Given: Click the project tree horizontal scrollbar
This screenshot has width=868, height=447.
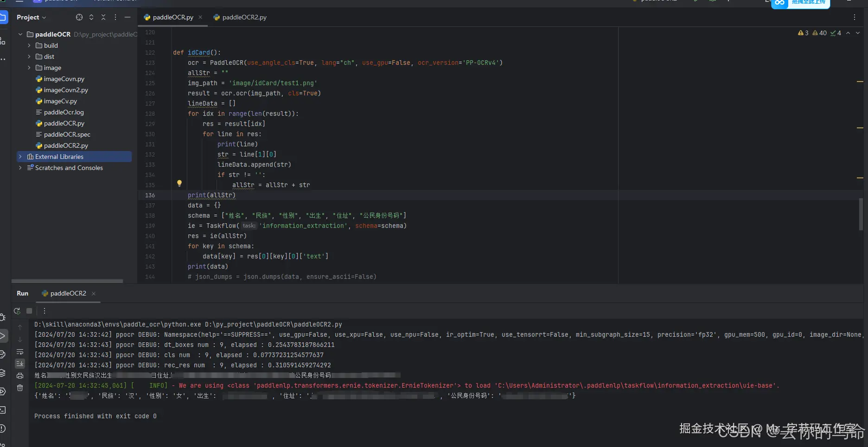Looking at the screenshot, I should 67,281.
